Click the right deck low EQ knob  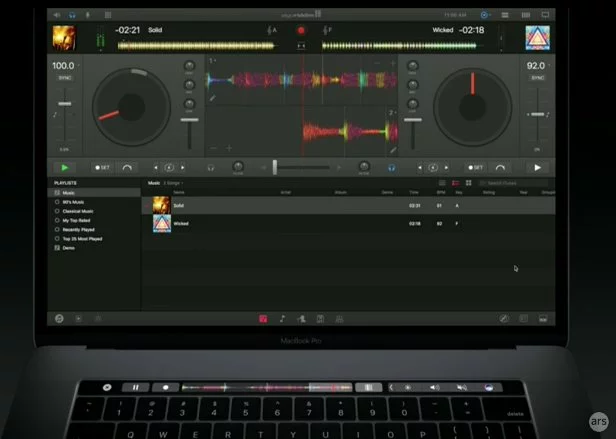pos(412,104)
